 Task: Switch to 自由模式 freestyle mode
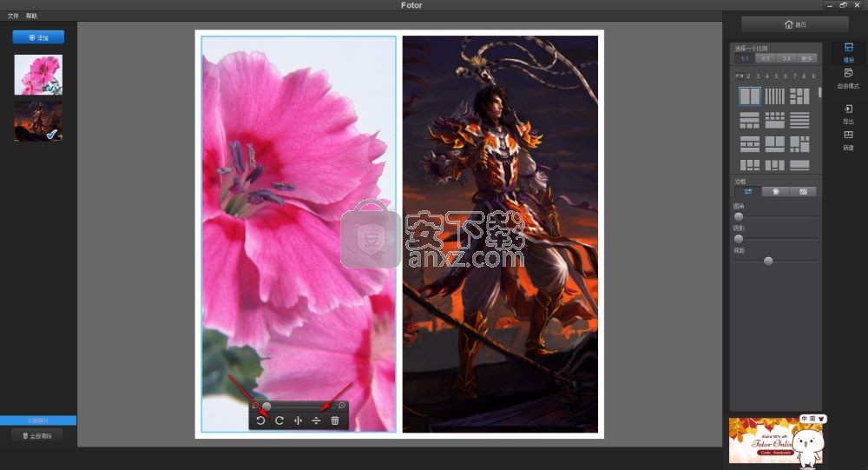click(x=848, y=78)
